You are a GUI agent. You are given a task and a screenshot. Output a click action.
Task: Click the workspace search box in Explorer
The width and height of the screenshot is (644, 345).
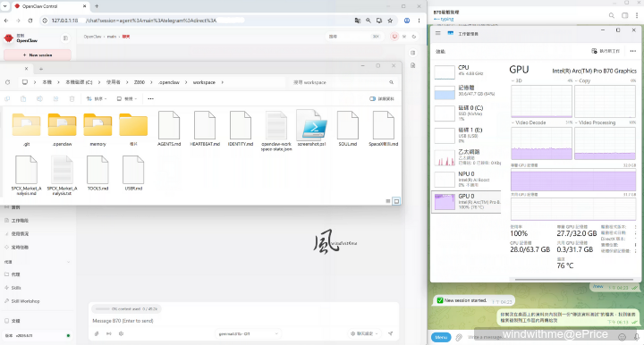point(343,82)
